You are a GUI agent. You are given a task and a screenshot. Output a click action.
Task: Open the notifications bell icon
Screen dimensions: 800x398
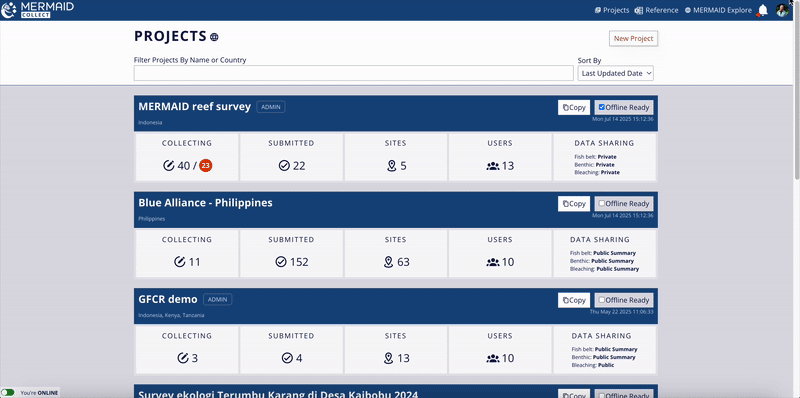pyautogui.click(x=762, y=10)
